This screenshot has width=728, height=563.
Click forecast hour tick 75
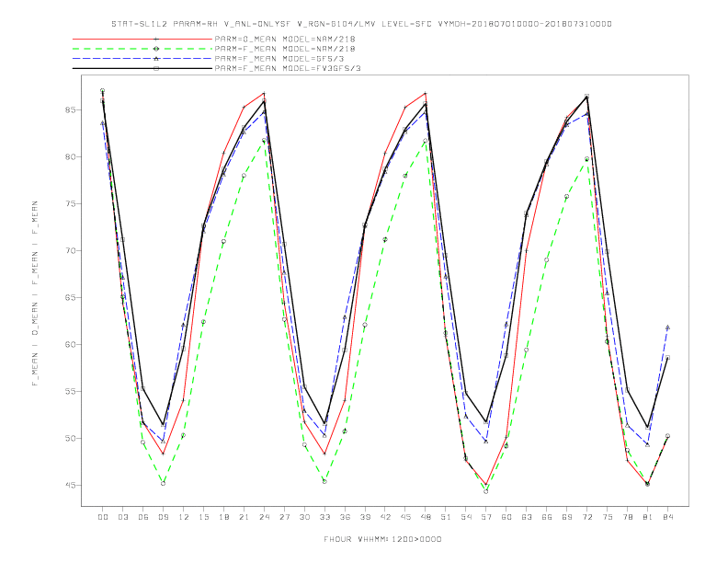[x=608, y=517]
